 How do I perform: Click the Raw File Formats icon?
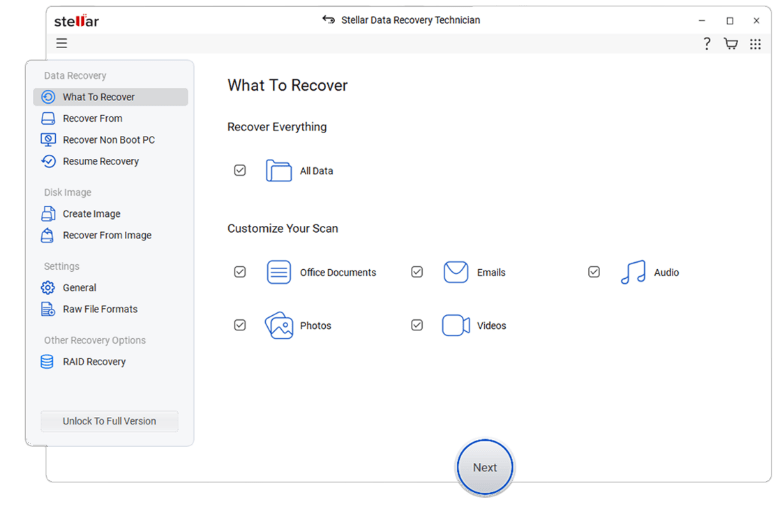(48, 309)
